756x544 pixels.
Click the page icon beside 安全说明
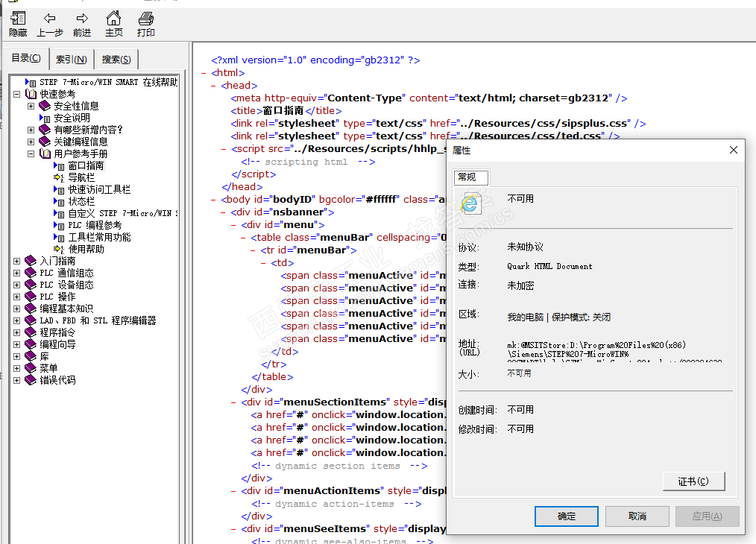45,118
